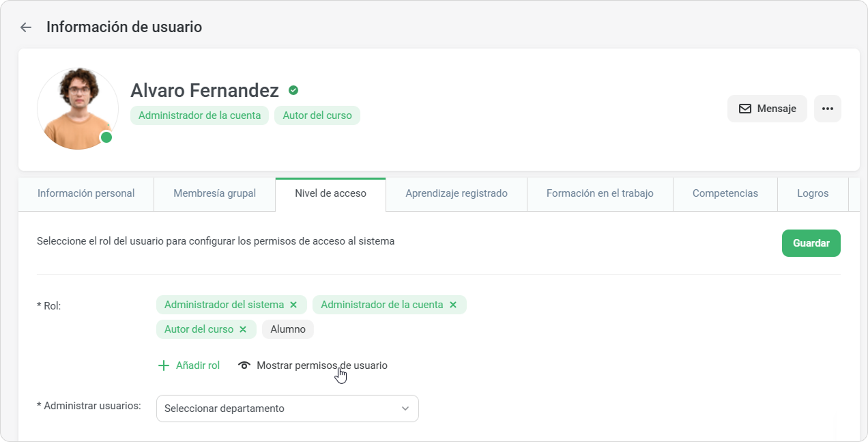Remove the Administrador del sistema role
The height and width of the screenshot is (442, 868).
tap(293, 305)
